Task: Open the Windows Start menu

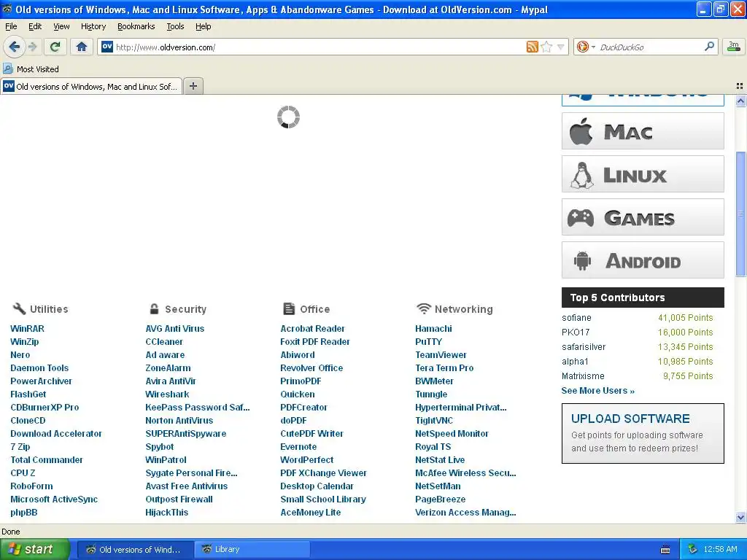Action: 35,549
